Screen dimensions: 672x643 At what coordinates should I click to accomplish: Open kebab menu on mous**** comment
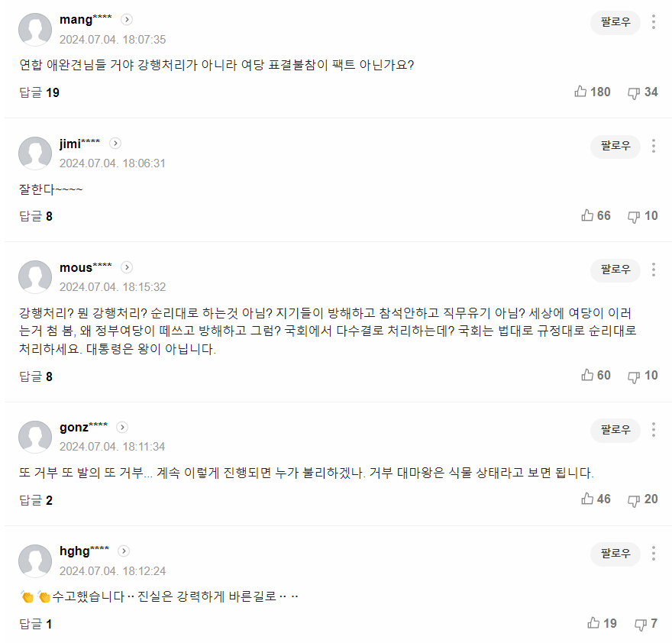pyautogui.click(x=654, y=270)
